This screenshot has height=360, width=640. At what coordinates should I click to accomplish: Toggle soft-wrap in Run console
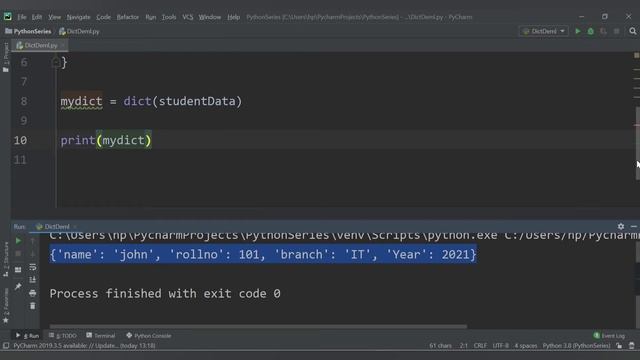33,267
